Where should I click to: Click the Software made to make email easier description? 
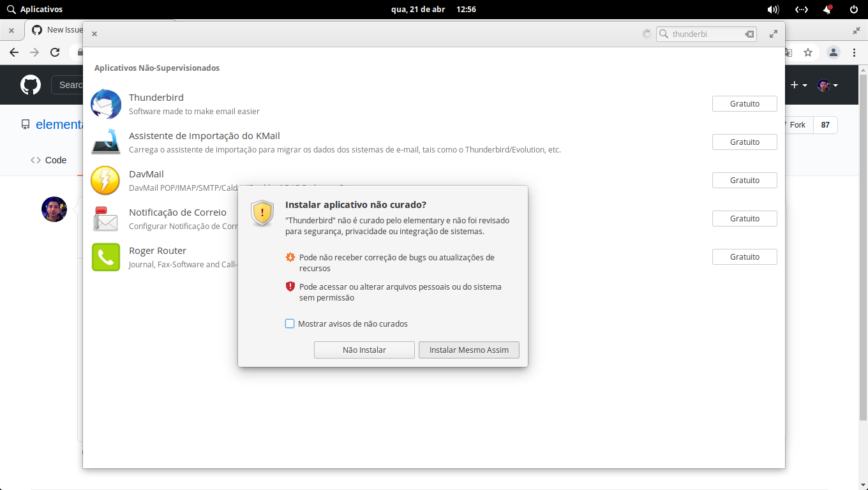pyautogui.click(x=194, y=112)
